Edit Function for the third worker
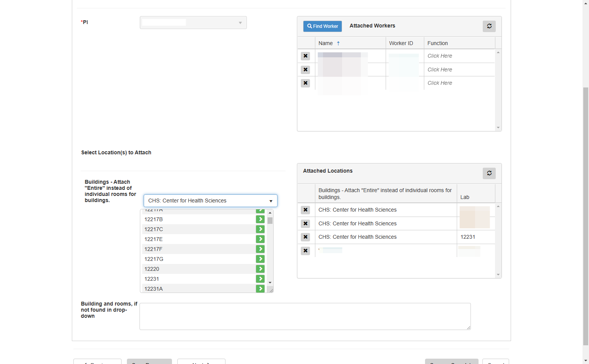The image size is (589, 364). [440, 83]
